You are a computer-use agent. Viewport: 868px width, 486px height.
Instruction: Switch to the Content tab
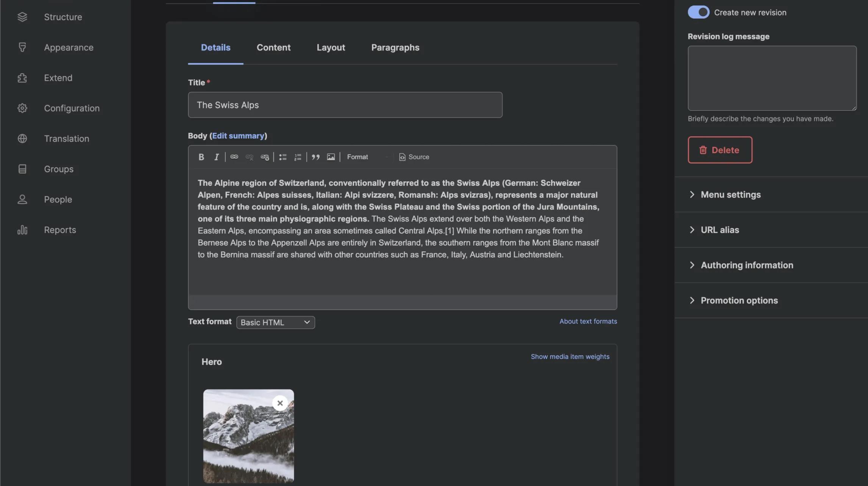(273, 48)
